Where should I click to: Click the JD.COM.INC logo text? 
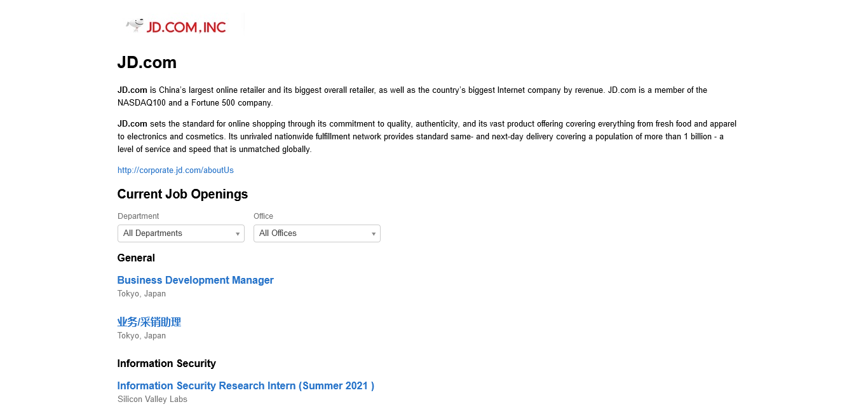click(x=186, y=27)
